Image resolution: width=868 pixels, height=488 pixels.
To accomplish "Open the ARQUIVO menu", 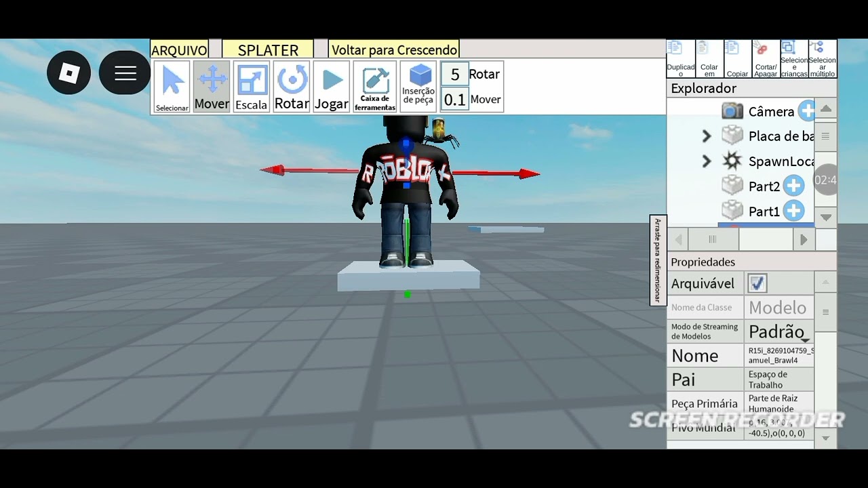I will click(x=179, y=50).
